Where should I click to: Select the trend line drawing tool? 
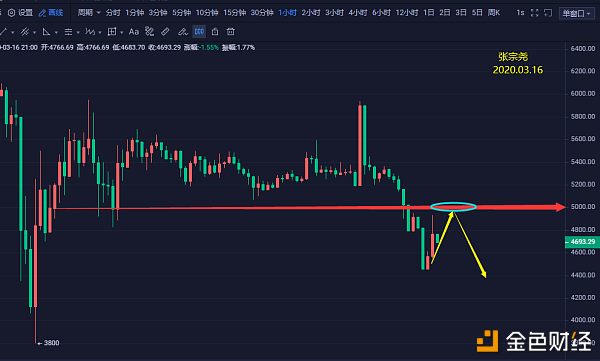coord(4,31)
